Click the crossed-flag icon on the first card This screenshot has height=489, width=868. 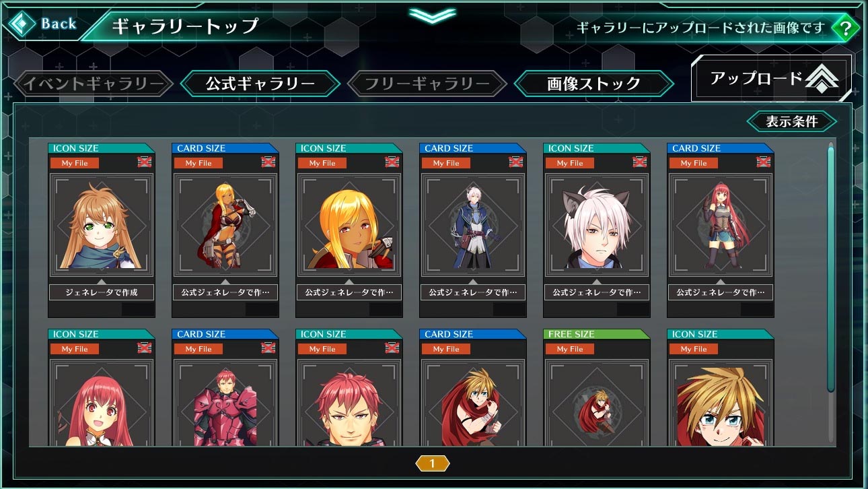coord(144,162)
